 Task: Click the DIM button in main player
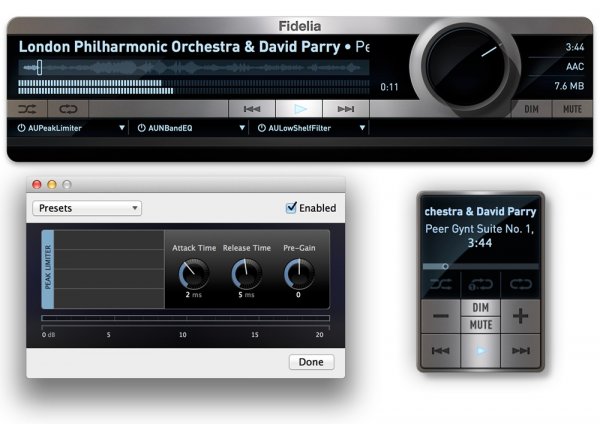[x=531, y=109]
